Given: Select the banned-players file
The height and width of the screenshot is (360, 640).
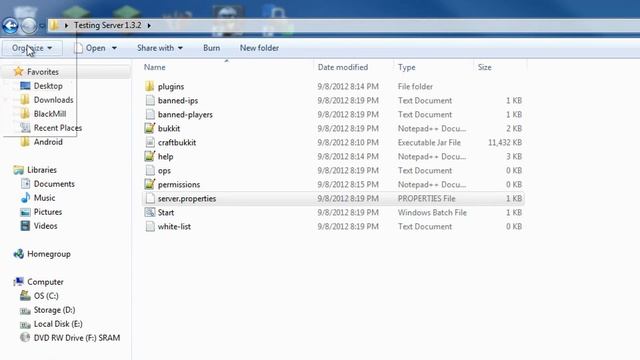Looking at the screenshot, I should pyautogui.click(x=185, y=114).
